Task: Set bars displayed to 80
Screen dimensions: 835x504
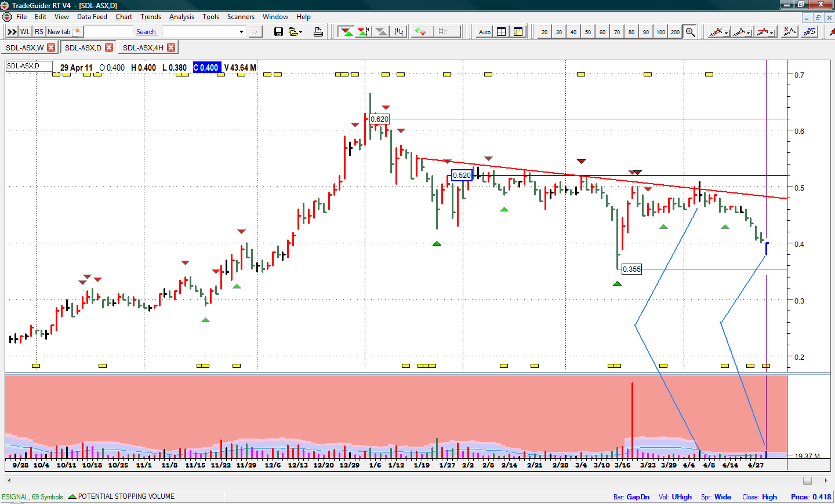Action: point(631,32)
